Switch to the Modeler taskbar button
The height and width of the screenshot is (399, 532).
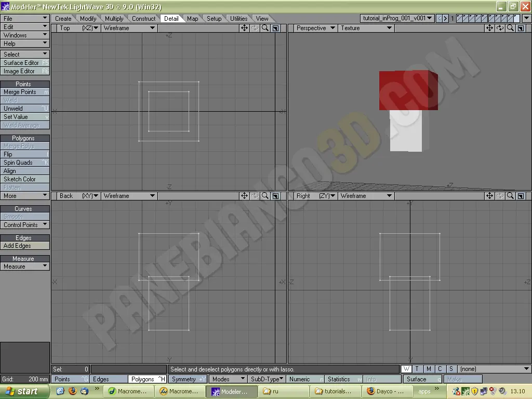point(231,391)
